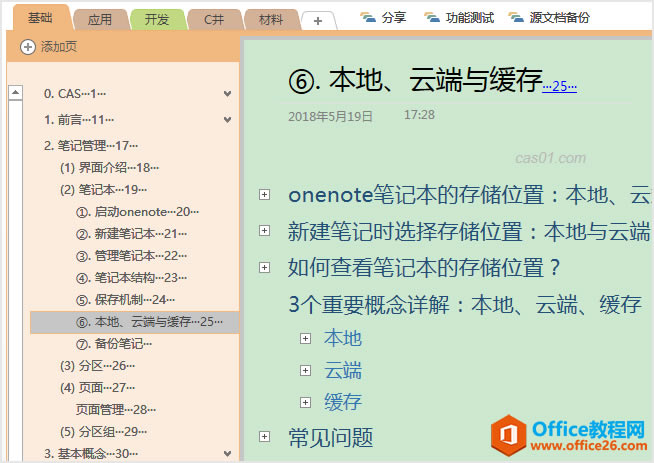Image resolution: width=654 pixels, height=463 pixels.
Task: Open the 功能测试 notebook icon
Action: (x=432, y=18)
